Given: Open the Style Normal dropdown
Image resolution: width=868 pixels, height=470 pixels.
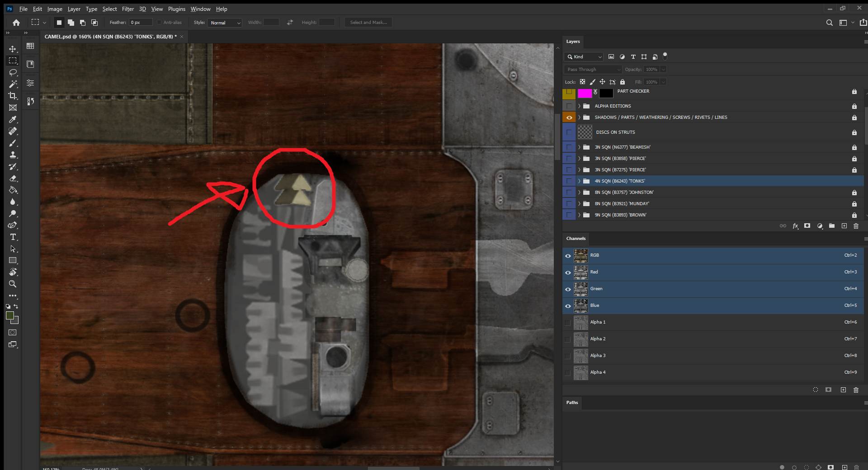Looking at the screenshot, I should coord(225,23).
